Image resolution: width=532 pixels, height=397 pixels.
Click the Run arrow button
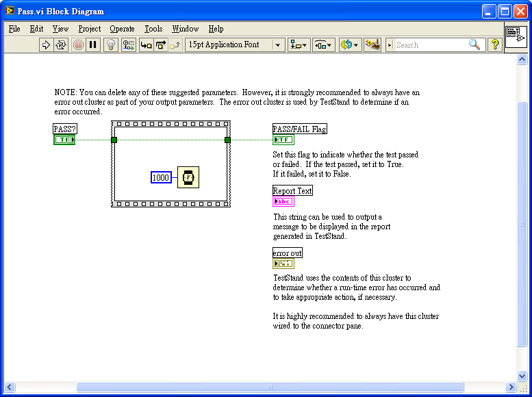(46, 44)
